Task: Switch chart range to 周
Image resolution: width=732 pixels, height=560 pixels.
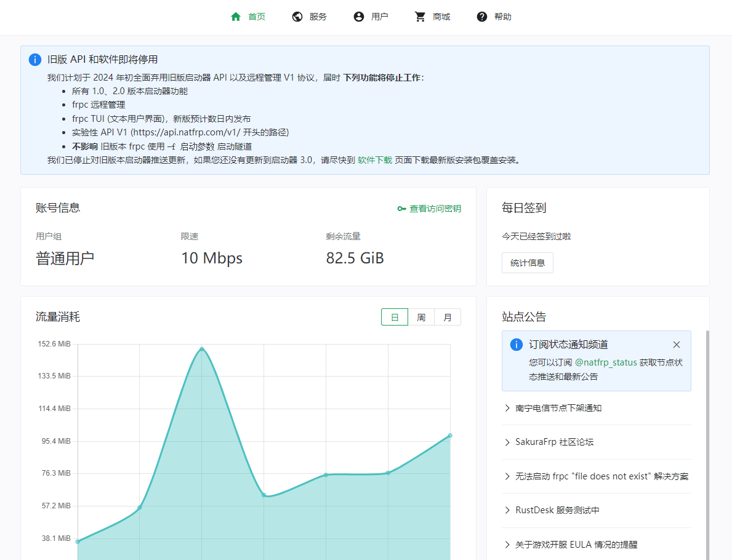Action: [x=421, y=318]
